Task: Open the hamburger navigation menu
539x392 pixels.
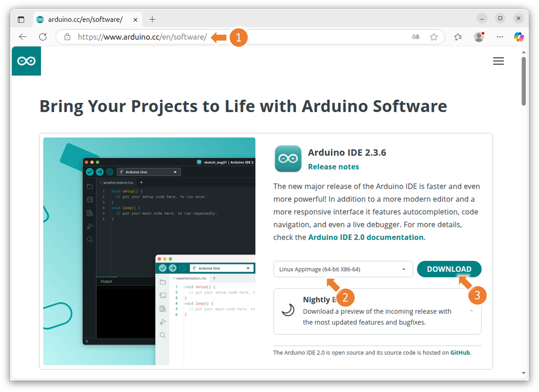Action: click(x=498, y=61)
